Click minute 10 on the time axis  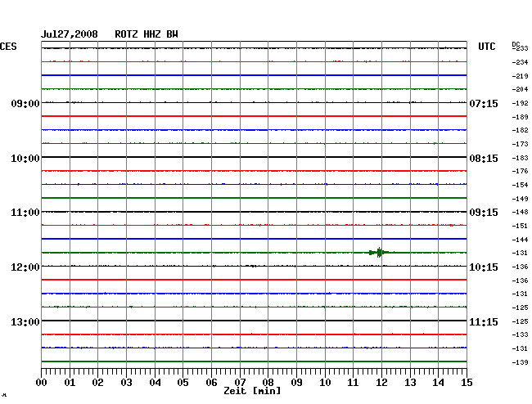point(325,382)
